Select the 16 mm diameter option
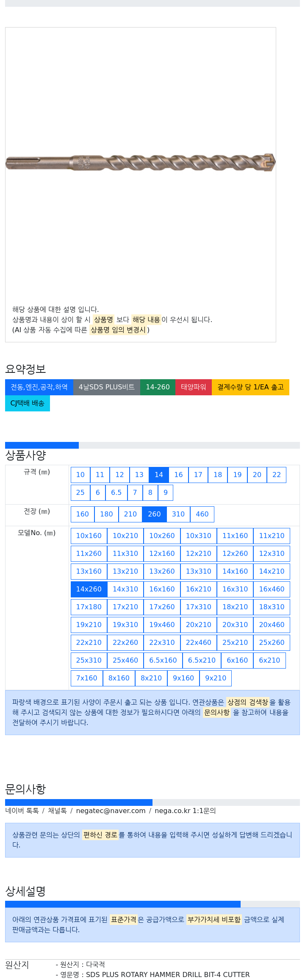Viewport: 305px width, 980px height. 178,475
